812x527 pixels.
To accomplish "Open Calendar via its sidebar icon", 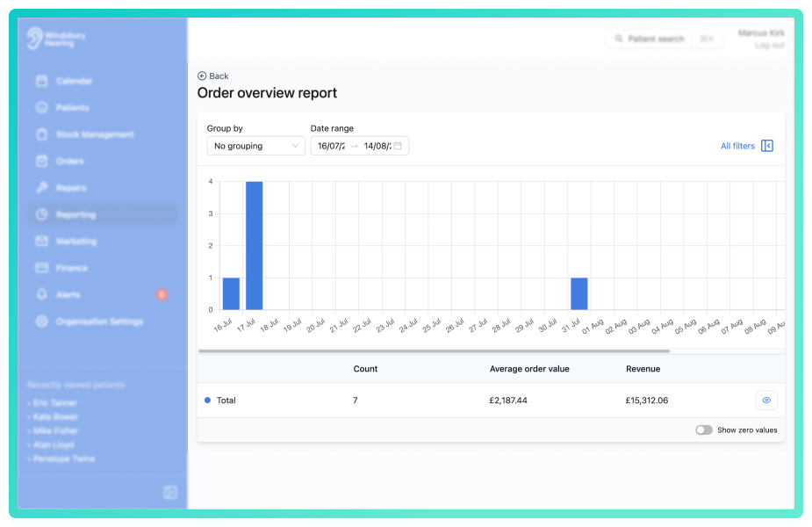I will (x=42, y=81).
